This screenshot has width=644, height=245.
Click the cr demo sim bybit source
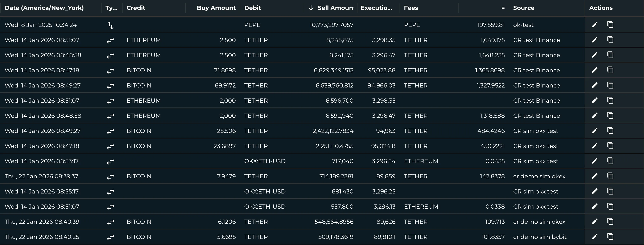pyautogui.click(x=540, y=237)
